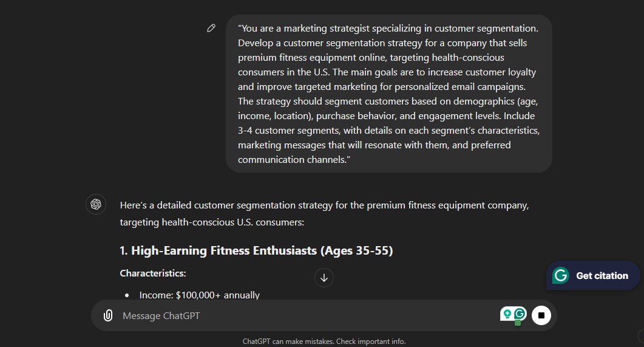Click the Get citation button
The height and width of the screenshot is (347, 644).
click(x=593, y=275)
